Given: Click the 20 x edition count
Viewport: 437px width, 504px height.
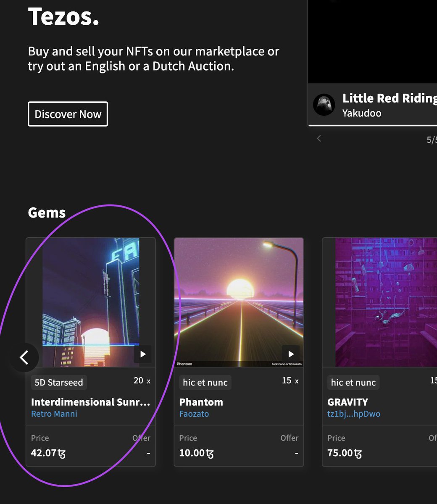Looking at the screenshot, I should [142, 381].
